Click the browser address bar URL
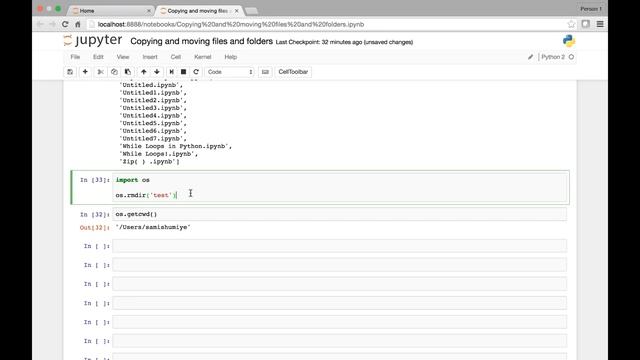 coord(231,24)
